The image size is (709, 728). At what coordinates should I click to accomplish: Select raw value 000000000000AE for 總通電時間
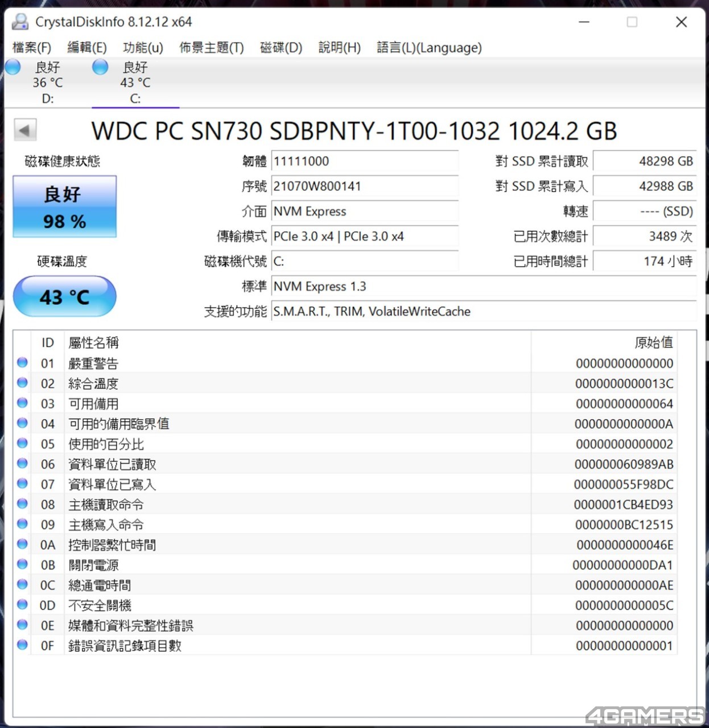[624, 586]
